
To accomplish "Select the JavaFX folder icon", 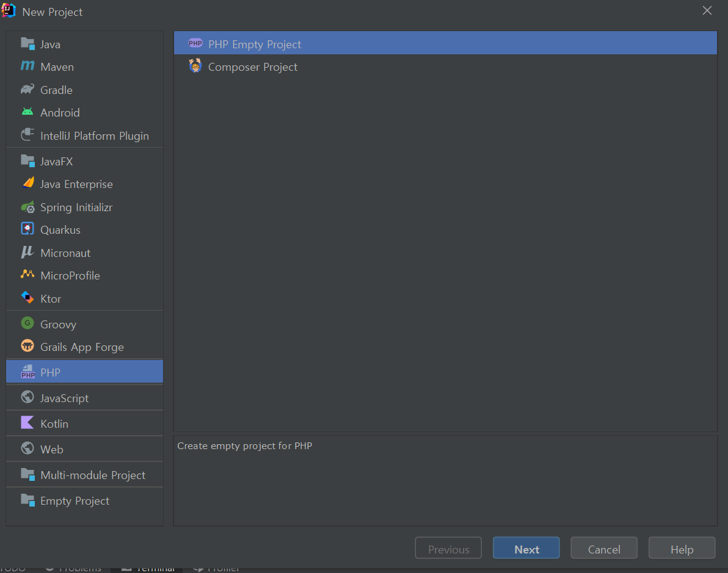I will [28, 161].
